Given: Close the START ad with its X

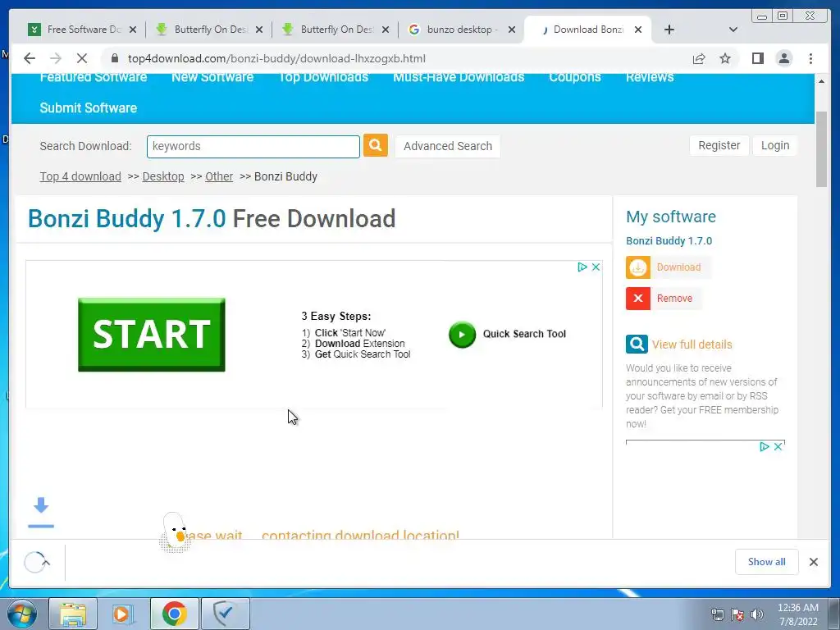Looking at the screenshot, I should pos(596,267).
